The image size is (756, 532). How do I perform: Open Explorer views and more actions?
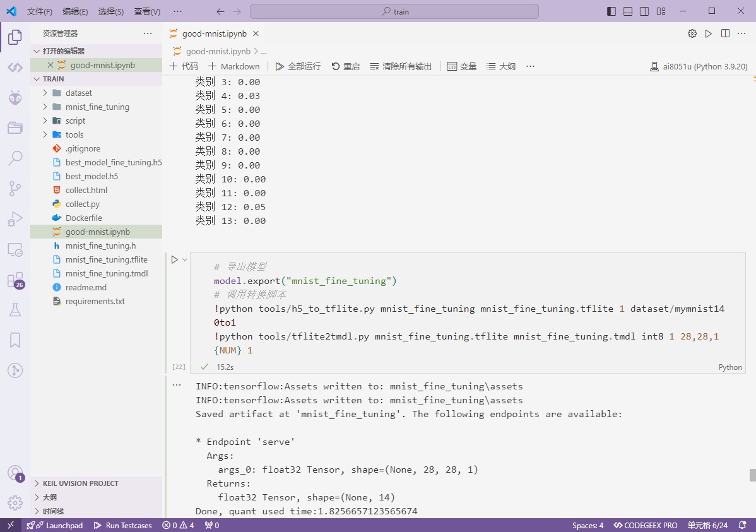click(x=148, y=33)
